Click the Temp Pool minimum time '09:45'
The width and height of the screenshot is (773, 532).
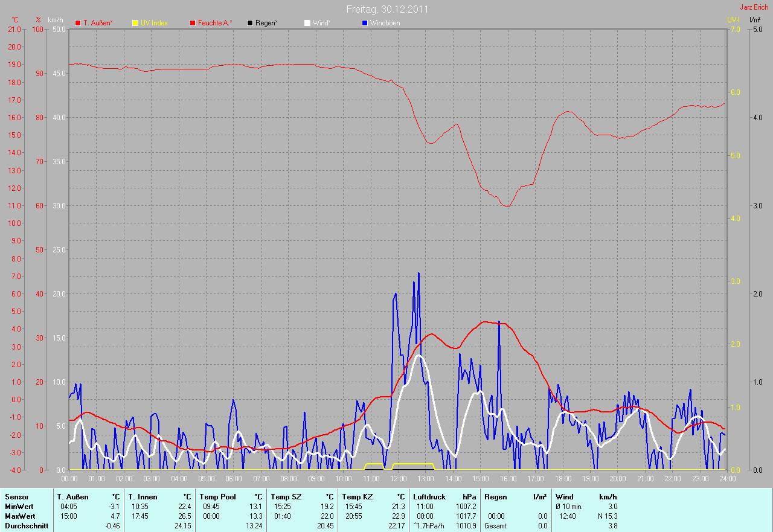tap(211, 507)
